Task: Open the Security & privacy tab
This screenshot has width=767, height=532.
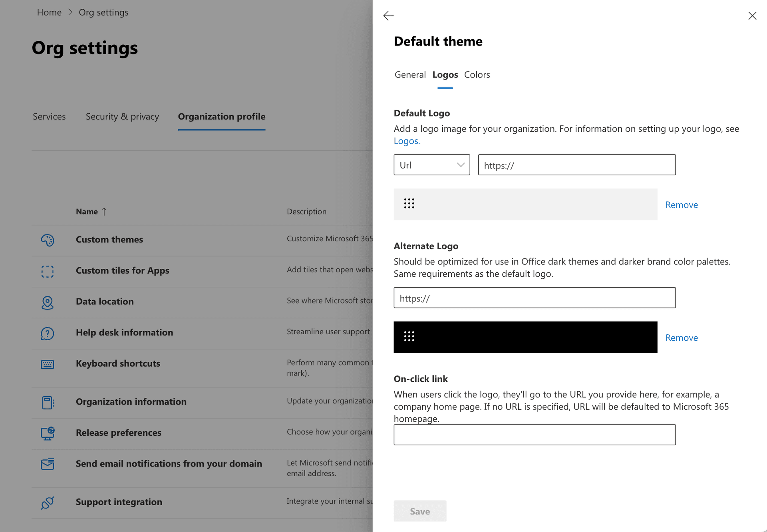Action: [x=122, y=117]
